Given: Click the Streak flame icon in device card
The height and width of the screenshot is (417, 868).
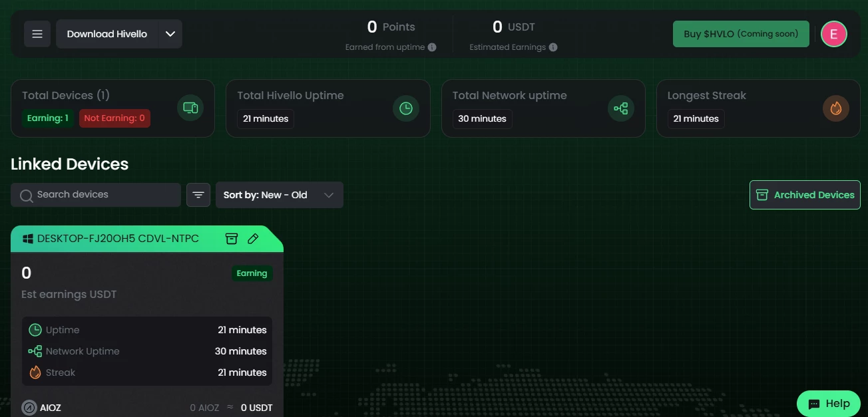Looking at the screenshot, I should click(35, 372).
